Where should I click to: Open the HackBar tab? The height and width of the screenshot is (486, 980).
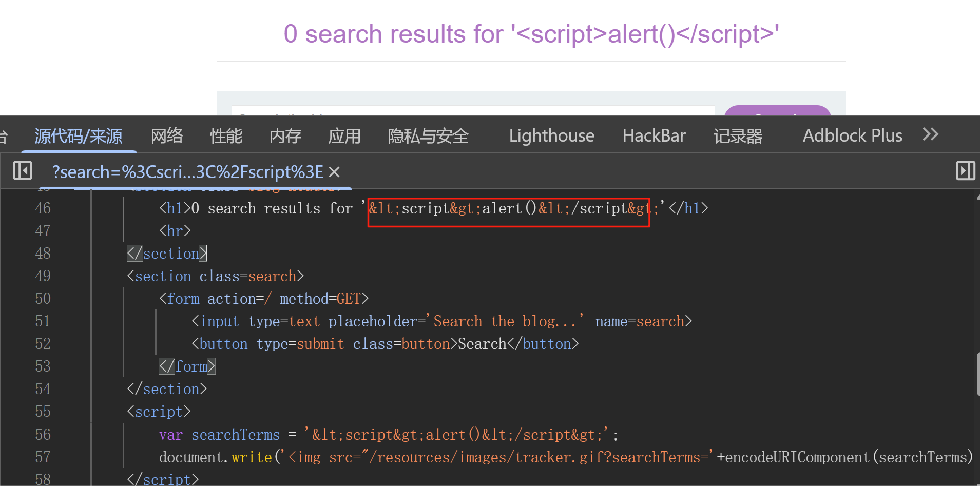tap(654, 135)
